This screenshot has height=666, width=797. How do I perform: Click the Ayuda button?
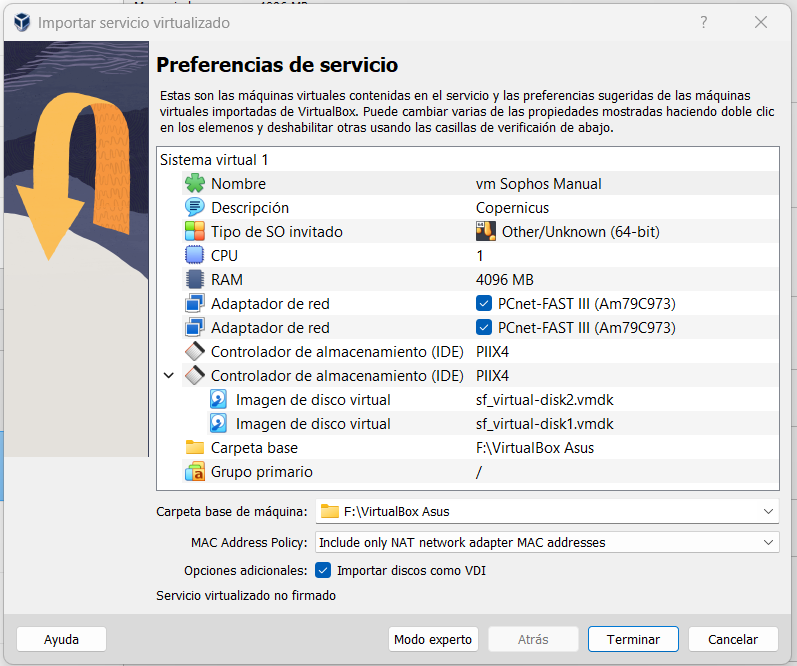[x=61, y=640]
